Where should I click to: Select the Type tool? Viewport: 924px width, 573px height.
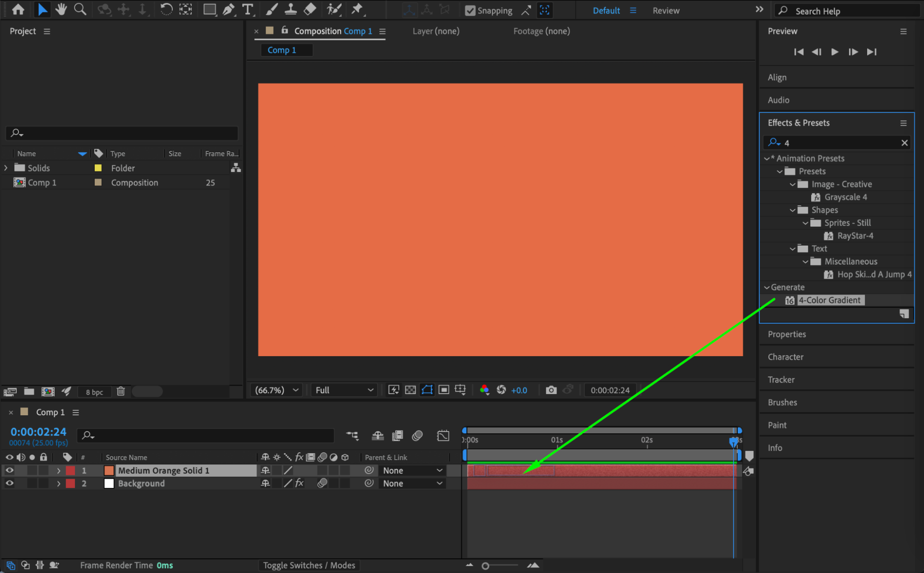point(248,9)
